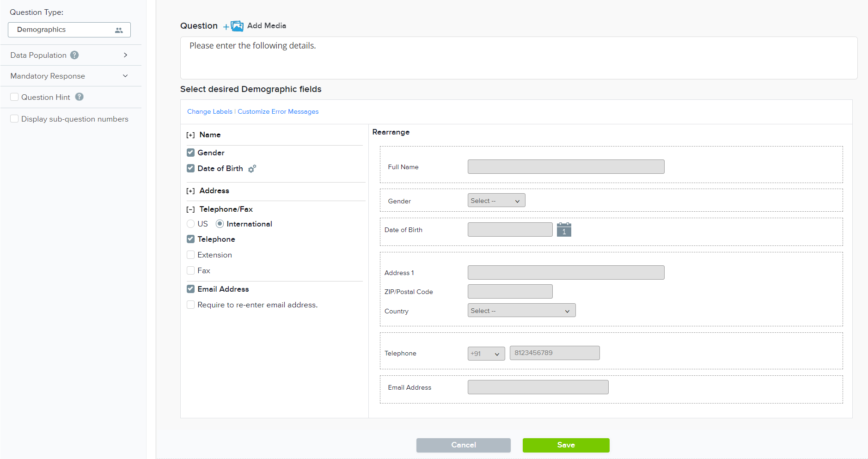Click the people icon in Question Type box

click(x=119, y=30)
